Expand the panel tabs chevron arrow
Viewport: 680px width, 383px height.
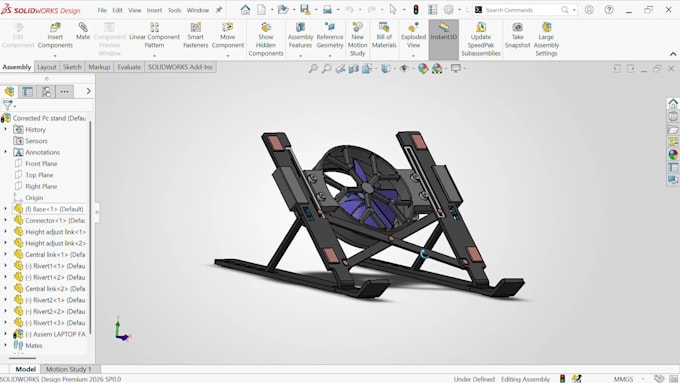click(88, 91)
